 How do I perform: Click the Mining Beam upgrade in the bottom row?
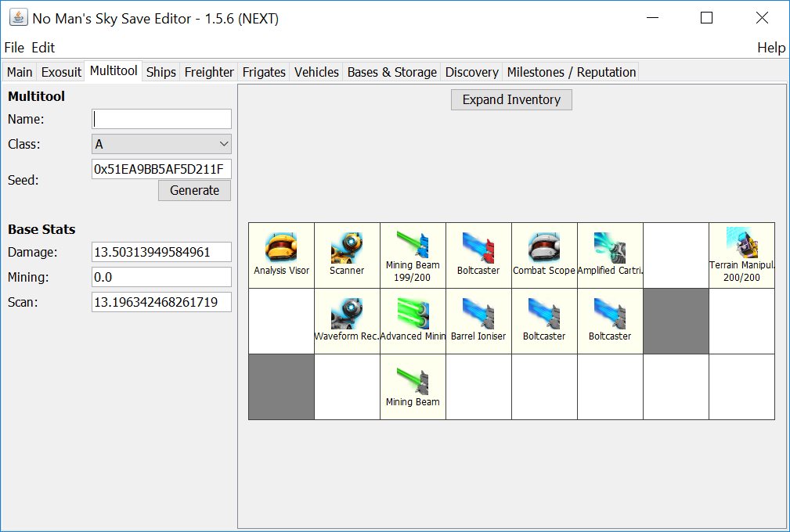click(x=413, y=386)
